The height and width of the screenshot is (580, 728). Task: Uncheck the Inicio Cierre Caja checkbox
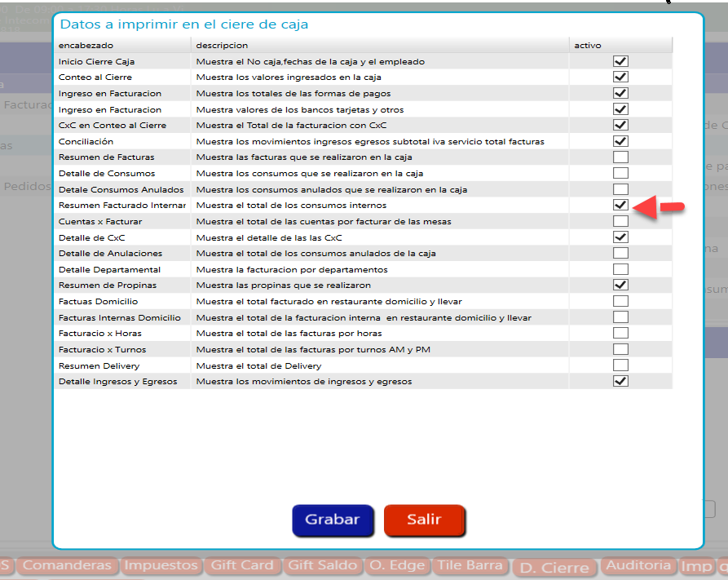pos(620,61)
